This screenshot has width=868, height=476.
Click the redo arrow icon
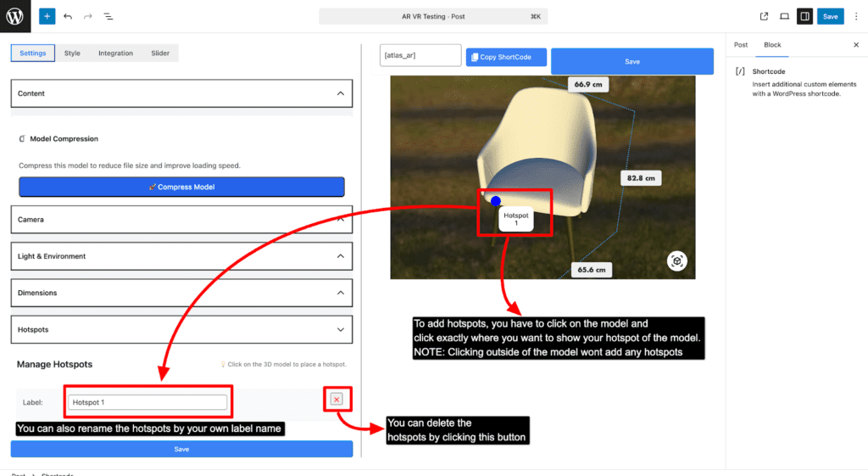click(87, 16)
